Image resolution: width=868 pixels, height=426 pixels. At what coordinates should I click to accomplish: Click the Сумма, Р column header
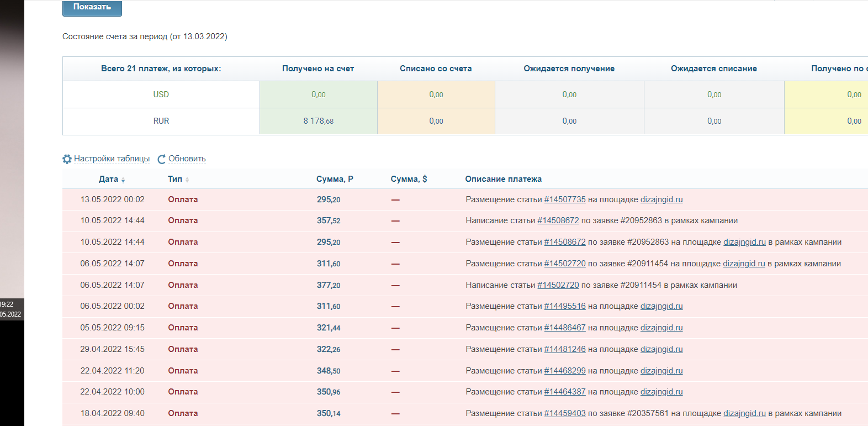[335, 179]
